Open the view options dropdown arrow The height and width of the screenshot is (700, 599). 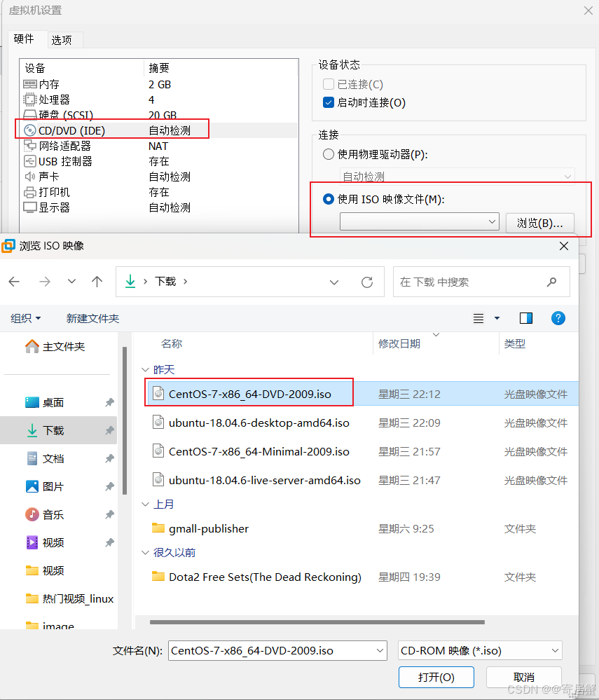pos(497,318)
